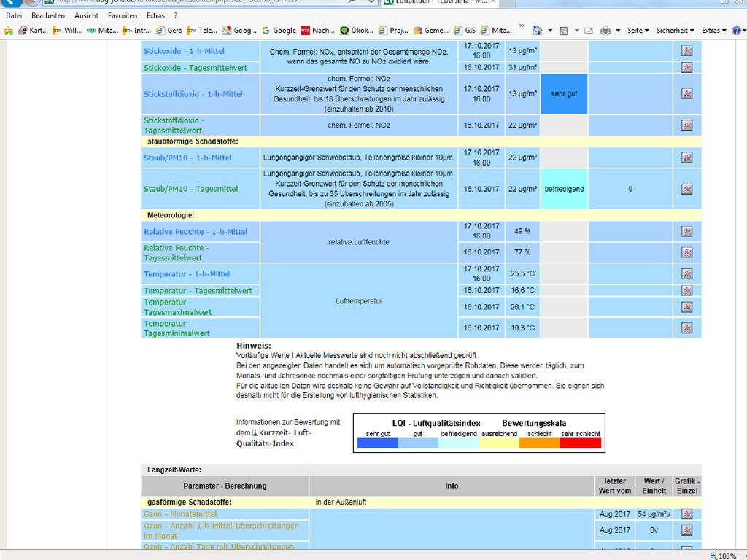Open chart icon for Temperatur Tagesmaximalwert row
The height and width of the screenshot is (560, 747).
[x=686, y=307]
